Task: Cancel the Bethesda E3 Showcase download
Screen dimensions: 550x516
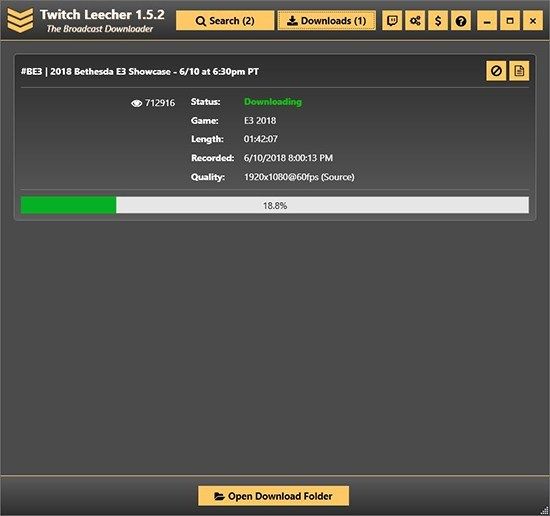Action: pos(496,71)
